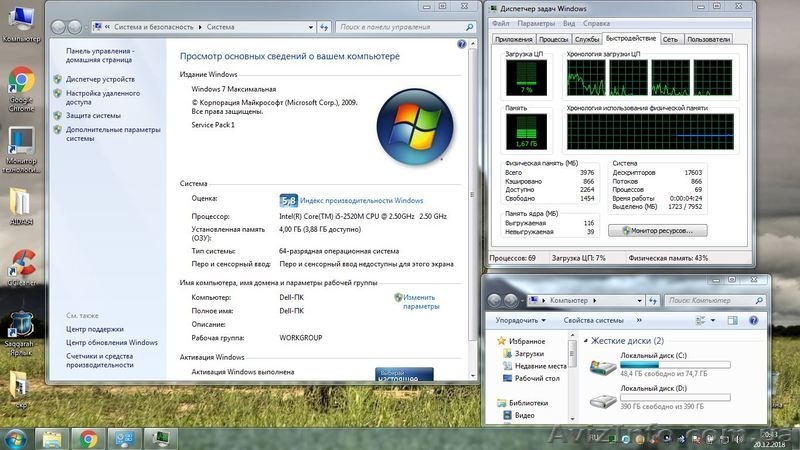Screen dimensions: 800x450
Task: Open Дополнительные параметры системы link
Action: click(113, 134)
